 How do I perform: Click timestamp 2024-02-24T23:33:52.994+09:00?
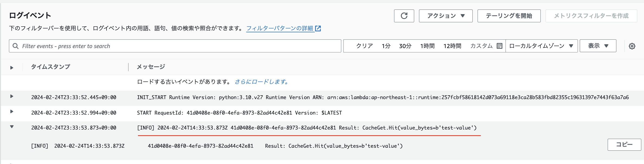(74, 113)
